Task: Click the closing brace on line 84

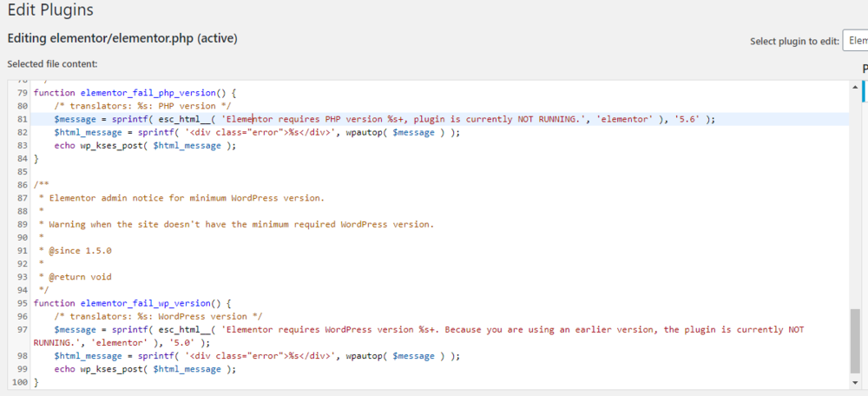Action: click(x=36, y=159)
